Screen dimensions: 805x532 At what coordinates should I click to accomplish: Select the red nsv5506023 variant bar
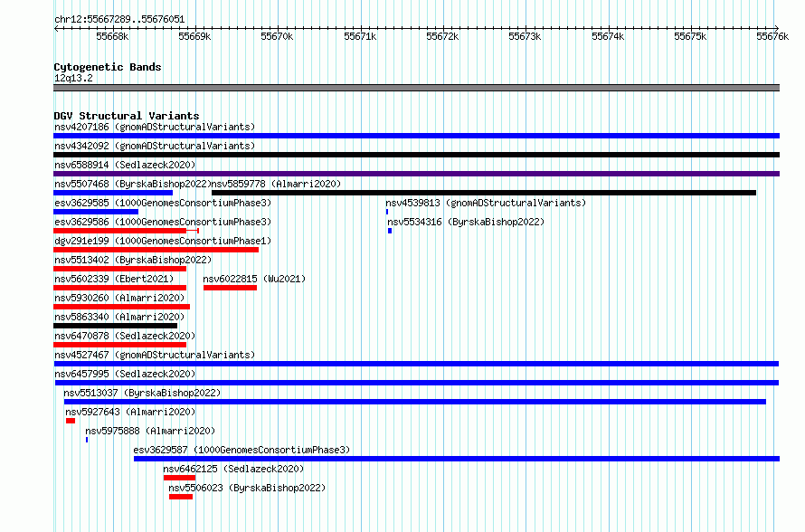click(181, 497)
